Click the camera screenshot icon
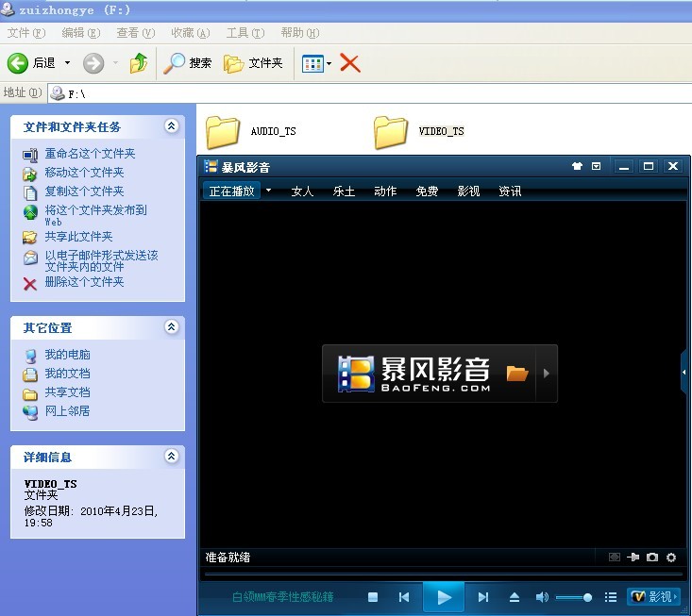The image size is (692, 616). pos(651,558)
